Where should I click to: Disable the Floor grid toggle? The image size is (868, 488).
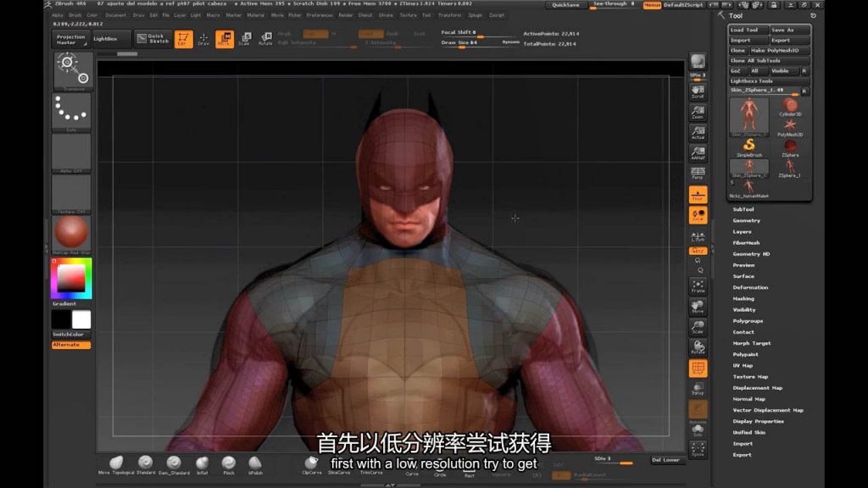(698, 196)
